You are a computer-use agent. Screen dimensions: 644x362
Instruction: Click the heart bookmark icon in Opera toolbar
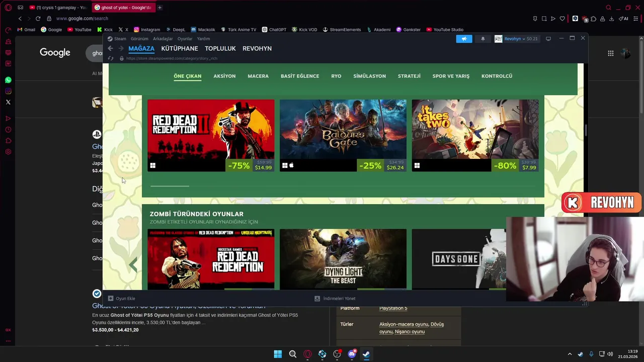(562, 19)
